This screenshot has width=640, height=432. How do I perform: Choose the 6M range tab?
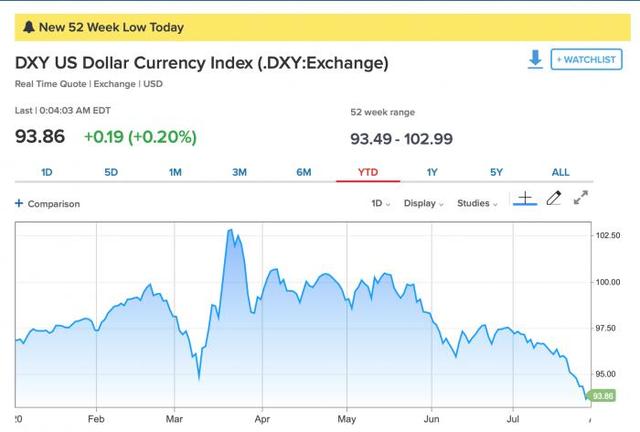tap(304, 172)
